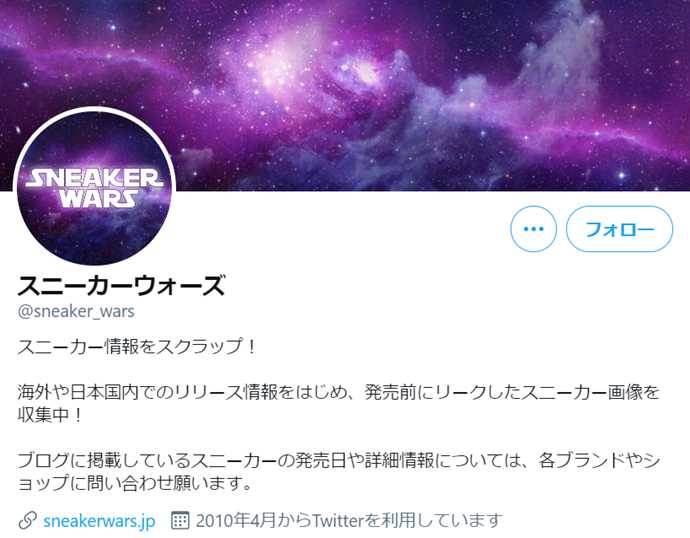The height and width of the screenshot is (538, 690).
Task: Click the calendar icon next to join date
Action: (x=180, y=520)
